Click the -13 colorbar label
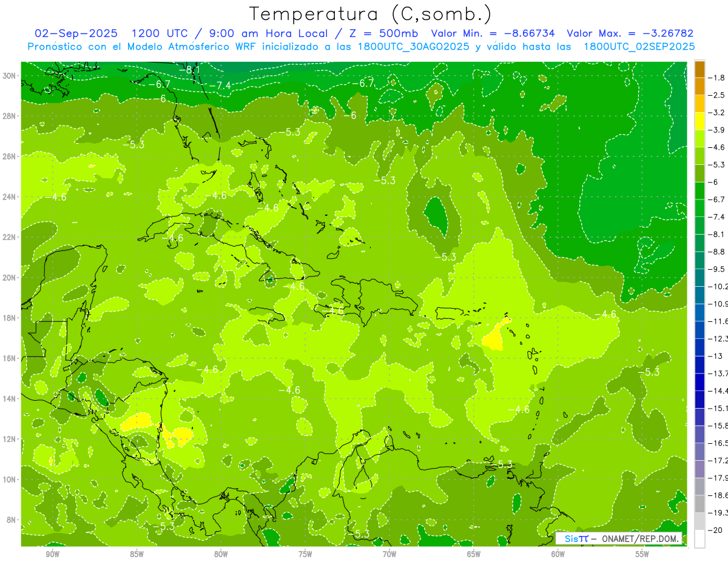This screenshot has width=728, height=562. click(716, 356)
